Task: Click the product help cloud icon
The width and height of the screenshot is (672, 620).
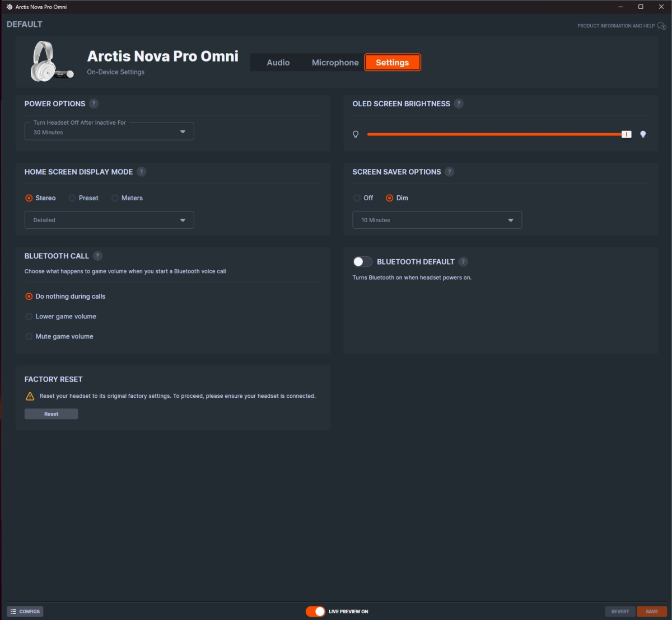Action: tap(662, 26)
